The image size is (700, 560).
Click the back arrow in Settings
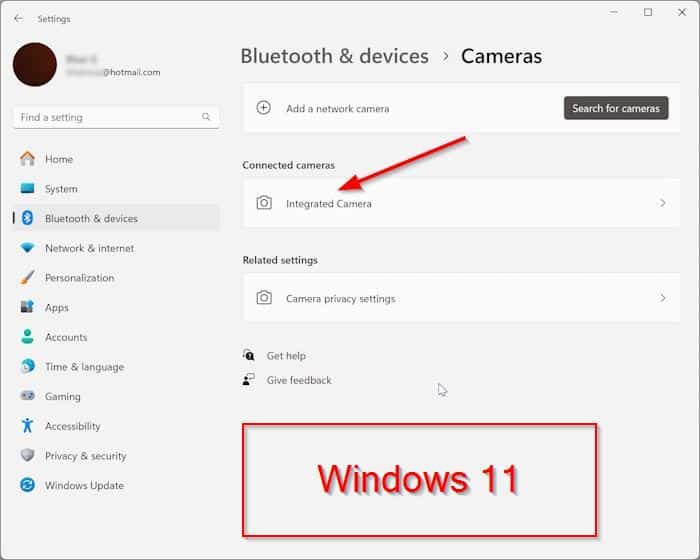18,19
